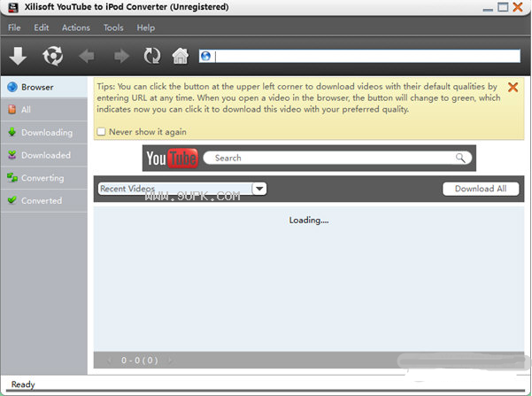
Task: Open the Tools menu
Action: click(x=113, y=27)
